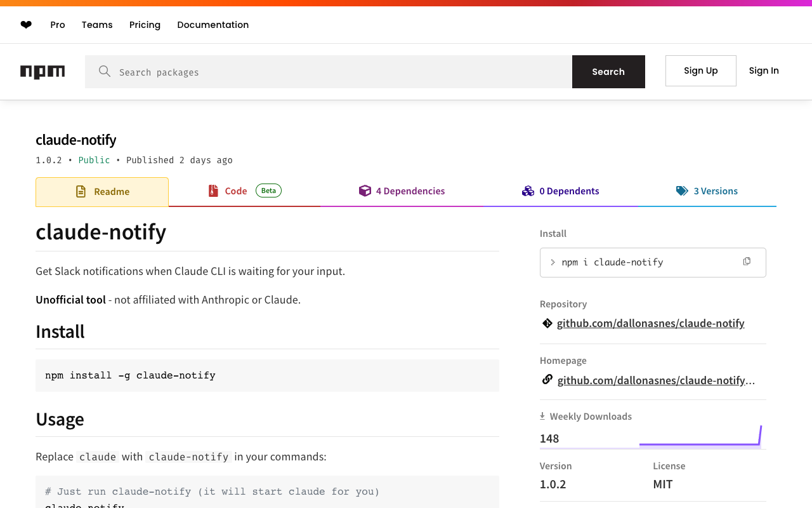Click the '# Just run claude-notify' comment line
The width and height of the screenshot is (812, 508).
[x=212, y=491]
